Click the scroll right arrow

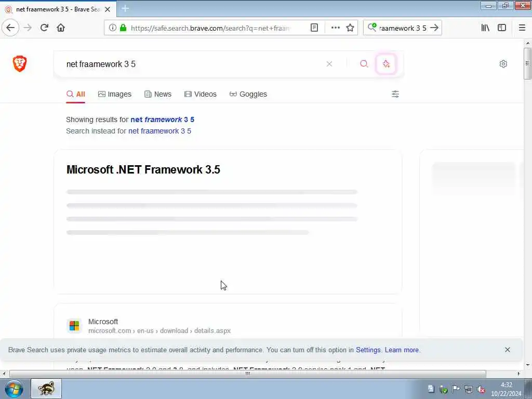pyautogui.click(x=519, y=374)
